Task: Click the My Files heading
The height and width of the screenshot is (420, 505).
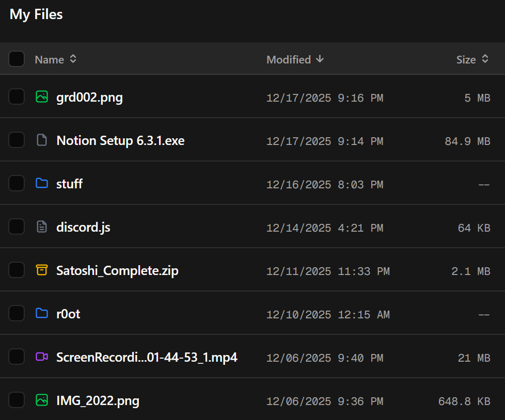Action: point(36,14)
